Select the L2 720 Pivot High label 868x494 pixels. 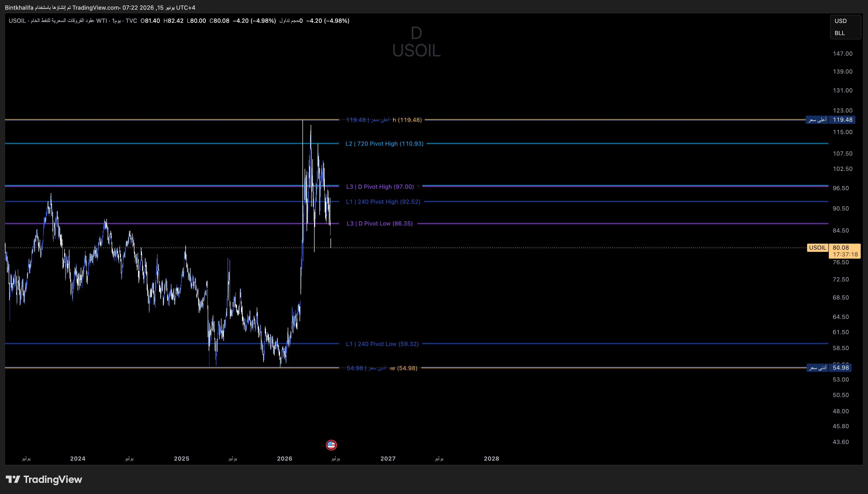click(x=384, y=143)
